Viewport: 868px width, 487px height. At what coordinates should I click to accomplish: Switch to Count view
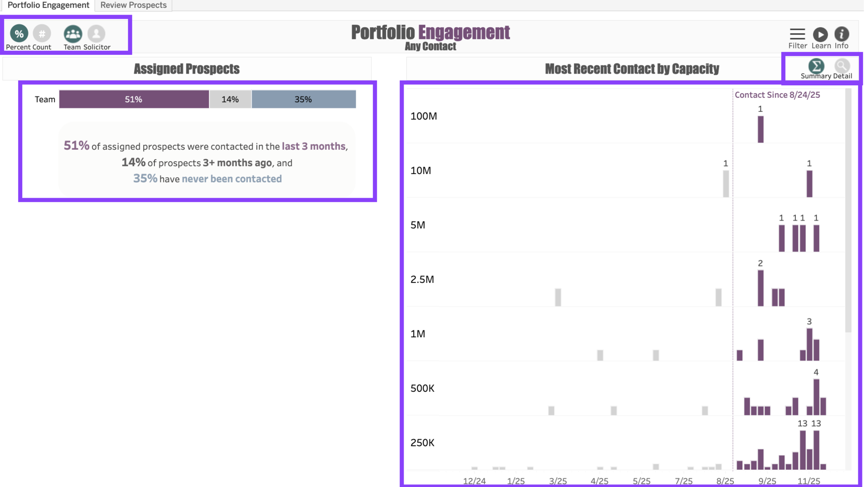tap(42, 34)
